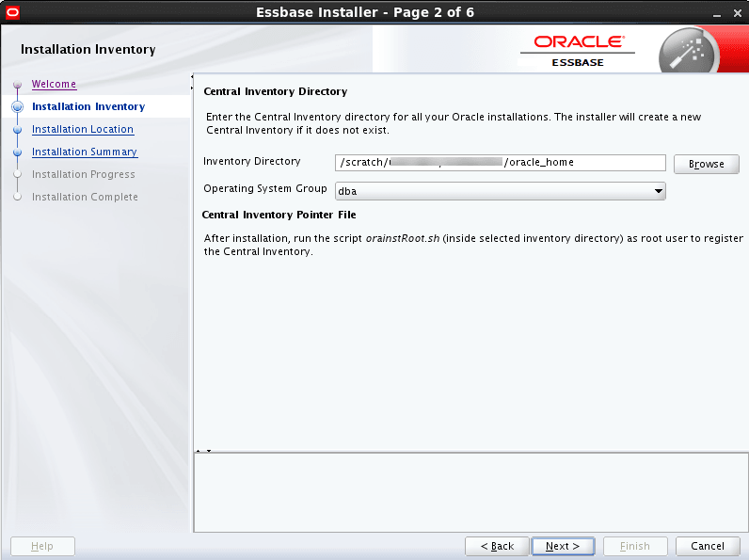This screenshot has height=560, width=749.
Task: Click the Installation Progress step bullet icon
Action: [x=18, y=174]
